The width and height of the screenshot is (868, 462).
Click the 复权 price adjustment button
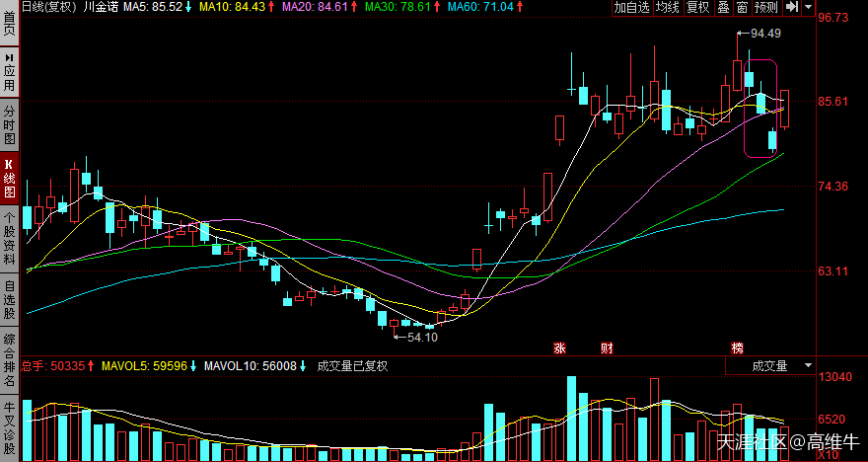(x=697, y=7)
